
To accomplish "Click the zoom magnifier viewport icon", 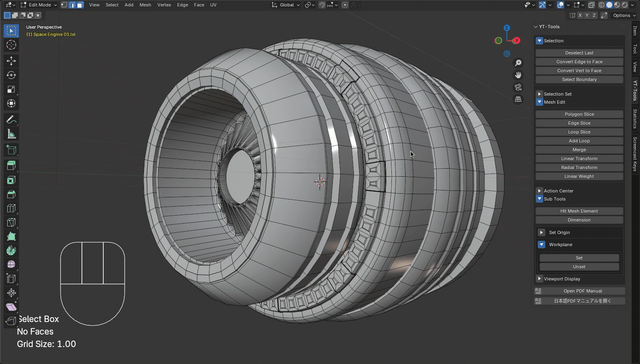I will 518,63.
